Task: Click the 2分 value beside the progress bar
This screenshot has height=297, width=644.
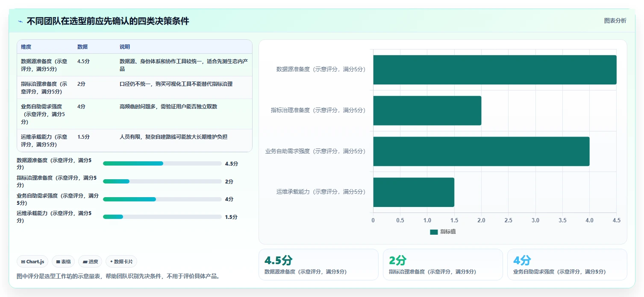Action: (229, 181)
